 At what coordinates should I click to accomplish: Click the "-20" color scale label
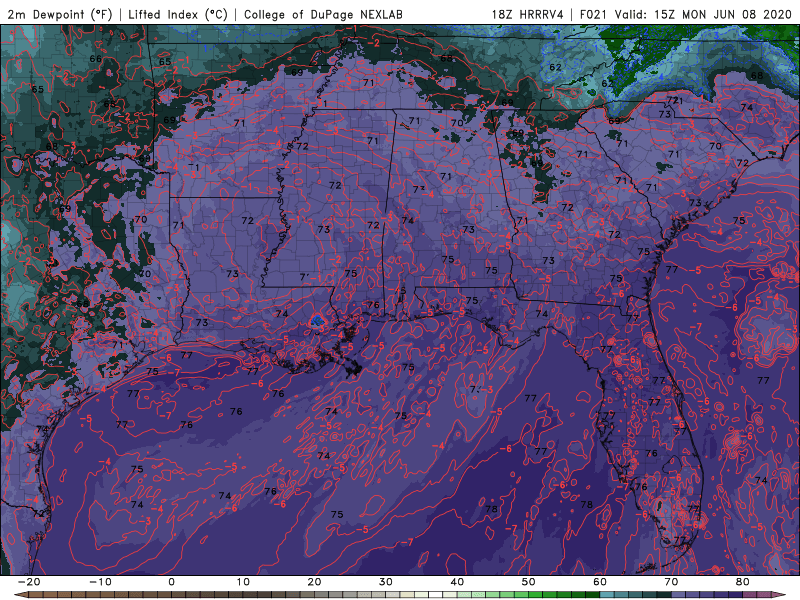(x=29, y=582)
